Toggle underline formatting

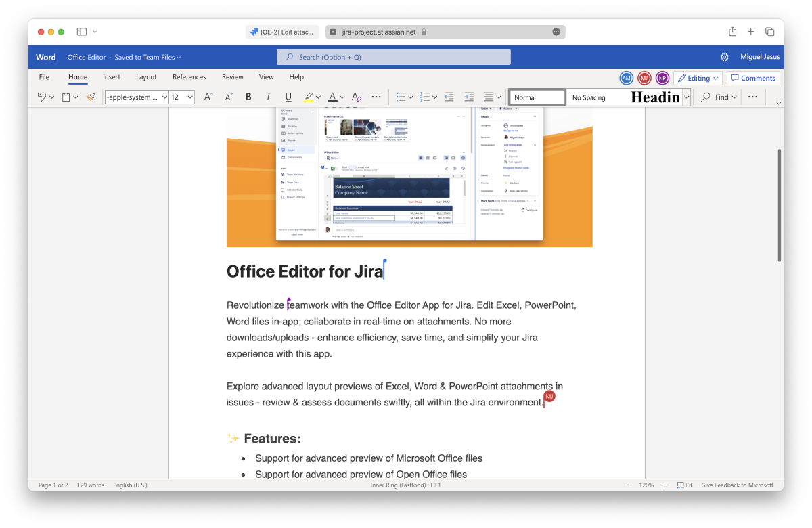(288, 97)
